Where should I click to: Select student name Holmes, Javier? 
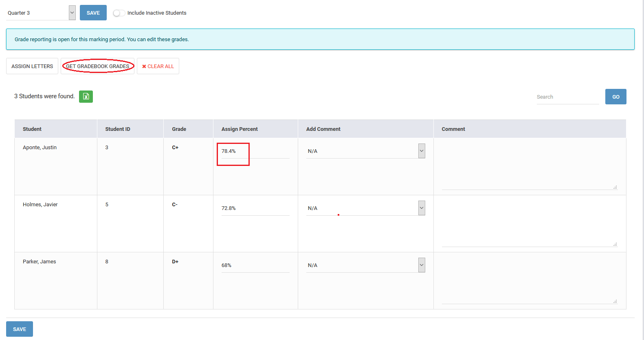click(40, 205)
